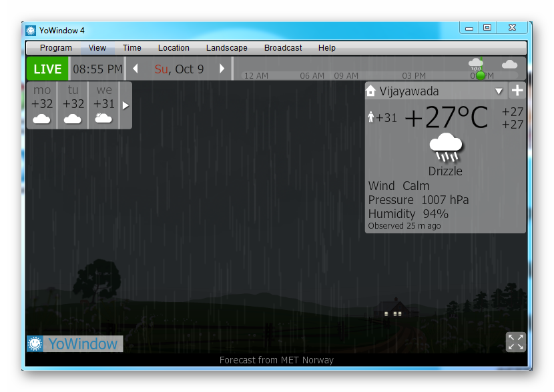Jump to 09 AM on the timeline
Screen dimensions: 554x392
pos(346,76)
